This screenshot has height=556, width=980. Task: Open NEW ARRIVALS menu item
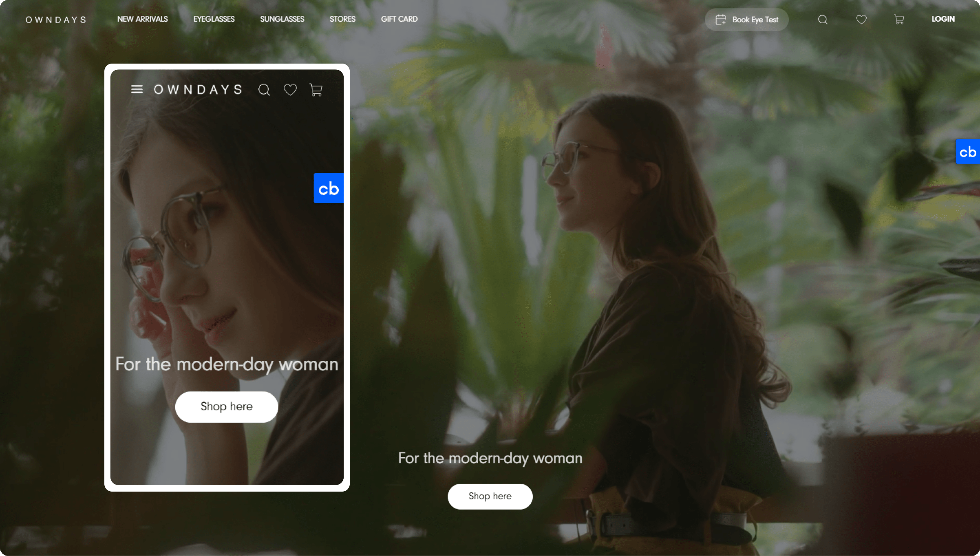(142, 19)
